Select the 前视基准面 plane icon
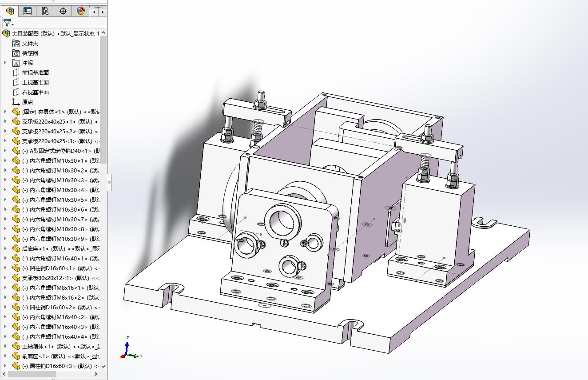This screenshot has width=588, height=380. click(16, 72)
